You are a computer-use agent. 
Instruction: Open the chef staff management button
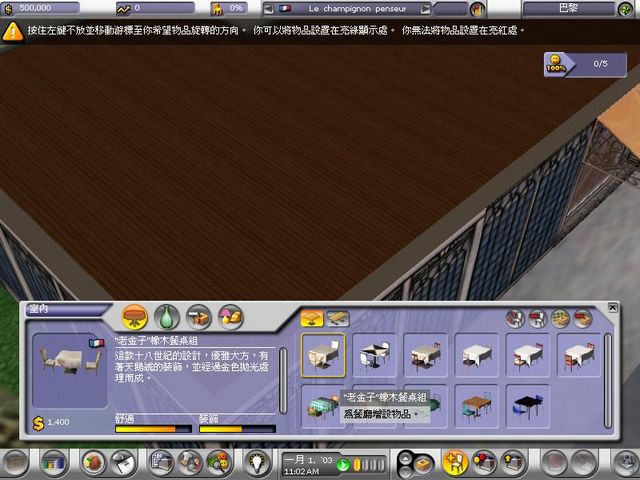(189, 464)
